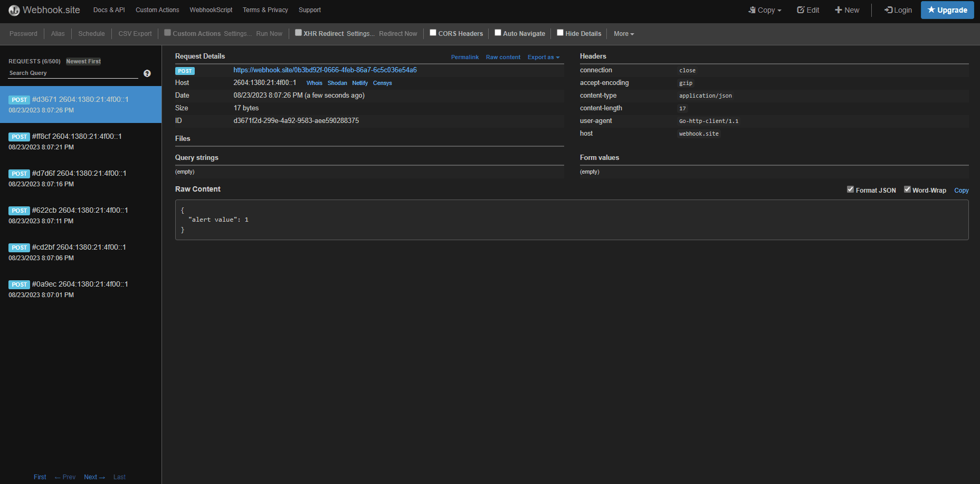The image size is (980, 484).
Task: Open the Support page
Action: tap(310, 10)
